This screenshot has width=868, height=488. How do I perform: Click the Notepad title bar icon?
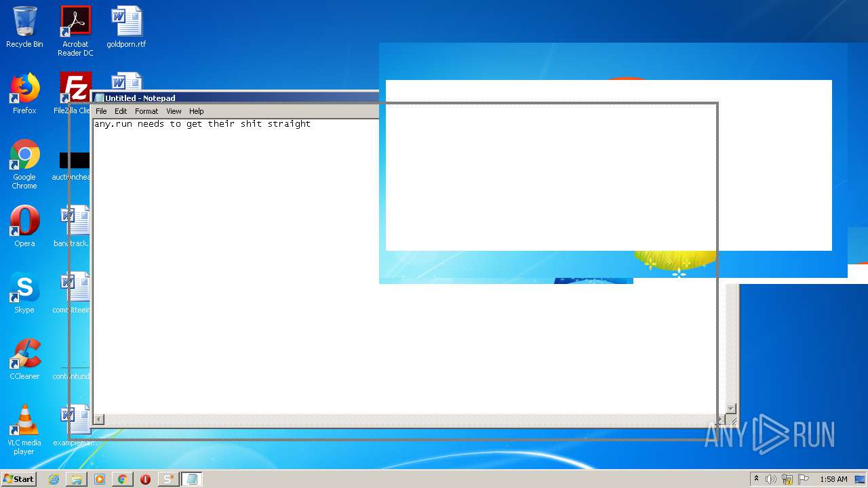[x=100, y=98]
